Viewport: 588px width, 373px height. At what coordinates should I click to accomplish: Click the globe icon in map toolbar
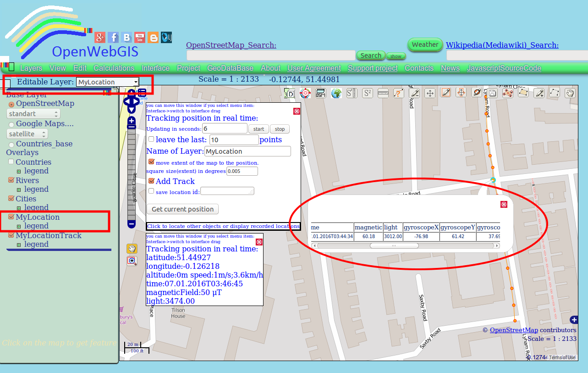pyautogui.click(x=336, y=93)
